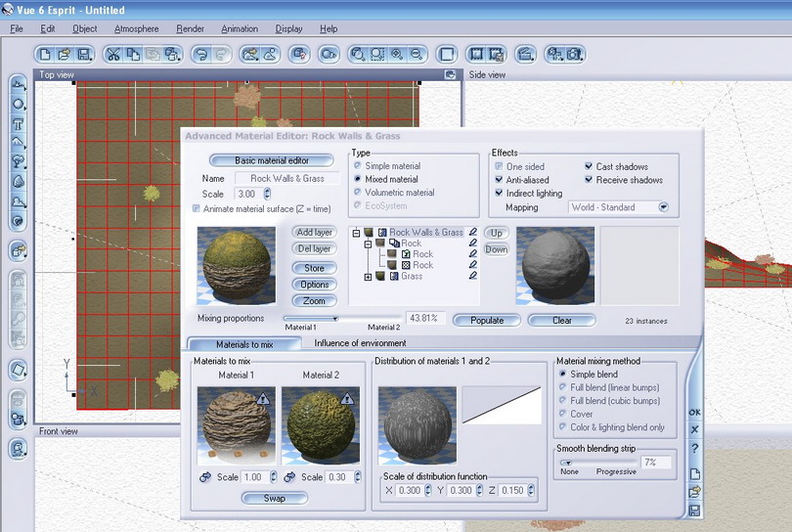
Task: Choose Full blend (cubic bumps) mixing method
Action: coord(562,400)
